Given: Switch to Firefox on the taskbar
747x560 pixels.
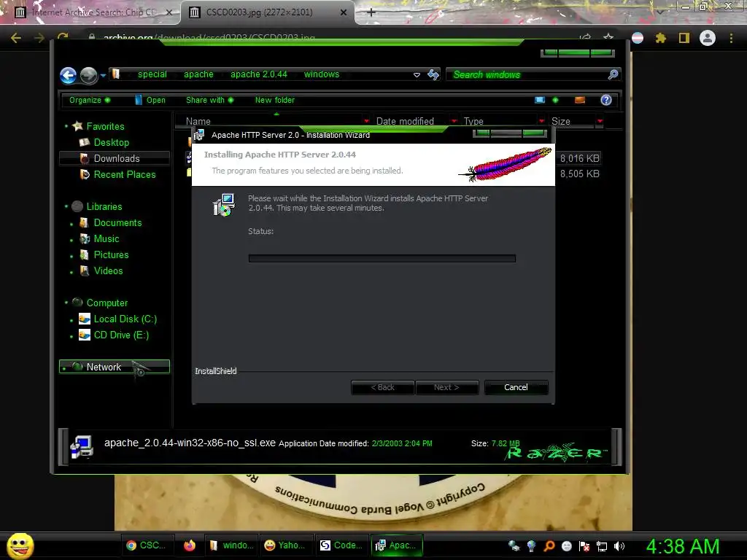Looking at the screenshot, I should coord(190,545).
